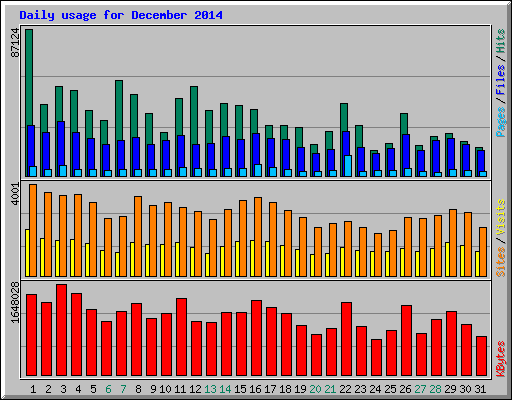Select the red KBytes bar for day 31
Screen dimensions: 512x400
tap(482, 356)
